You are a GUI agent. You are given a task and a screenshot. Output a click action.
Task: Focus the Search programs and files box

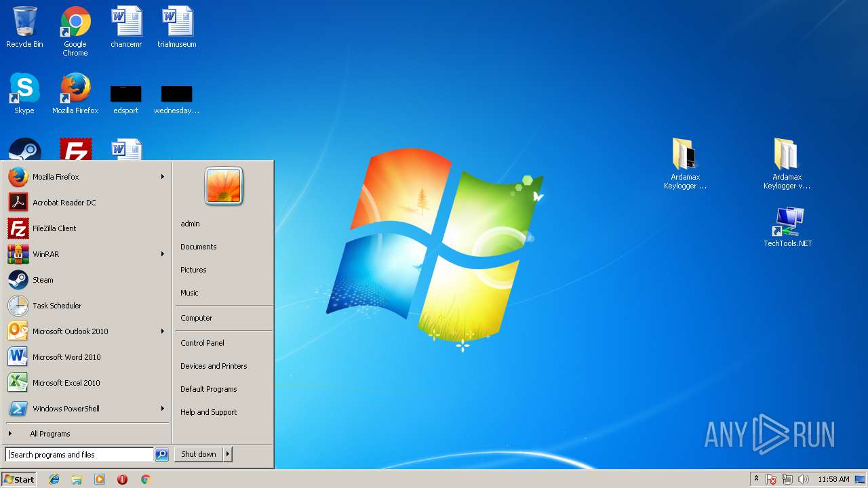pyautogui.click(x=79, y=455)
